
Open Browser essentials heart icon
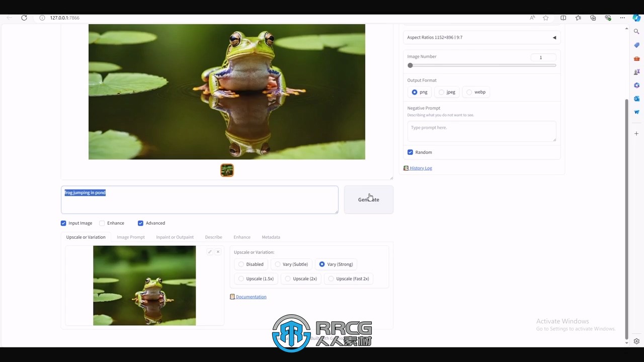[608, 18]
